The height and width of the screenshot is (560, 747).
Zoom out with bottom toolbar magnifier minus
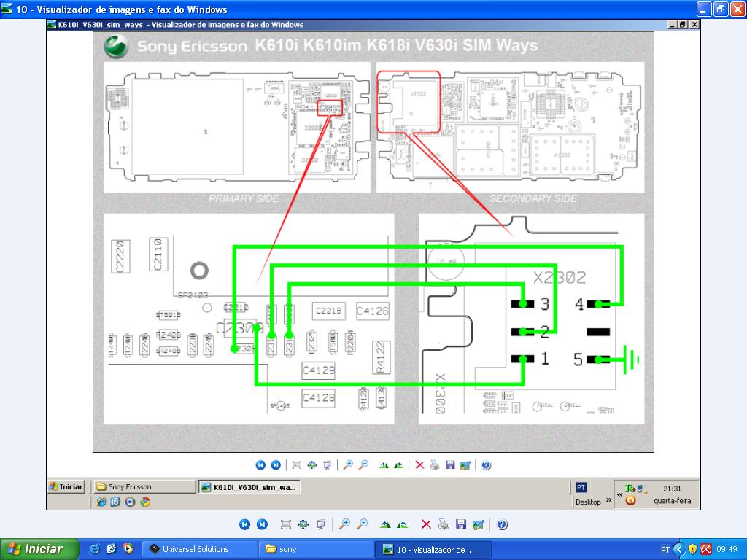(362, 524)
